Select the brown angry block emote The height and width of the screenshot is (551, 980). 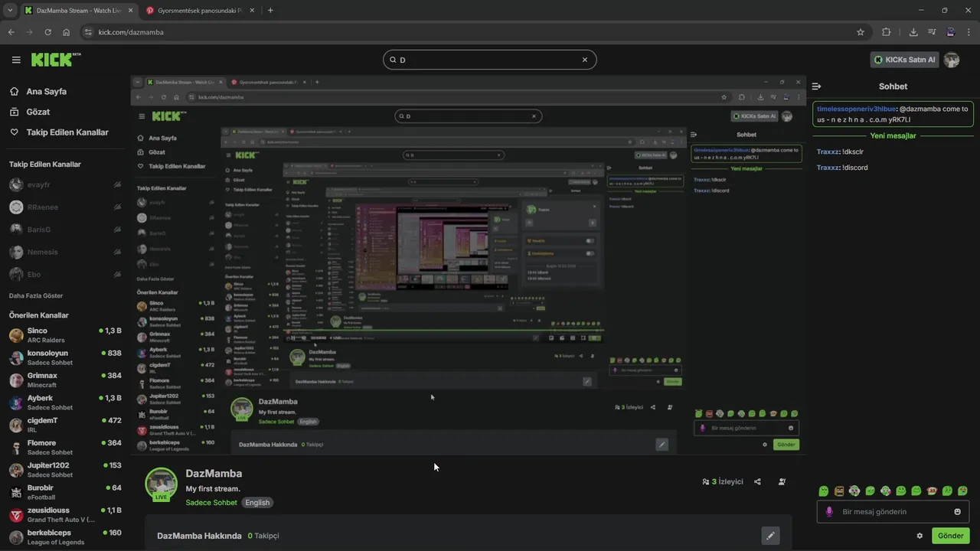839,491
